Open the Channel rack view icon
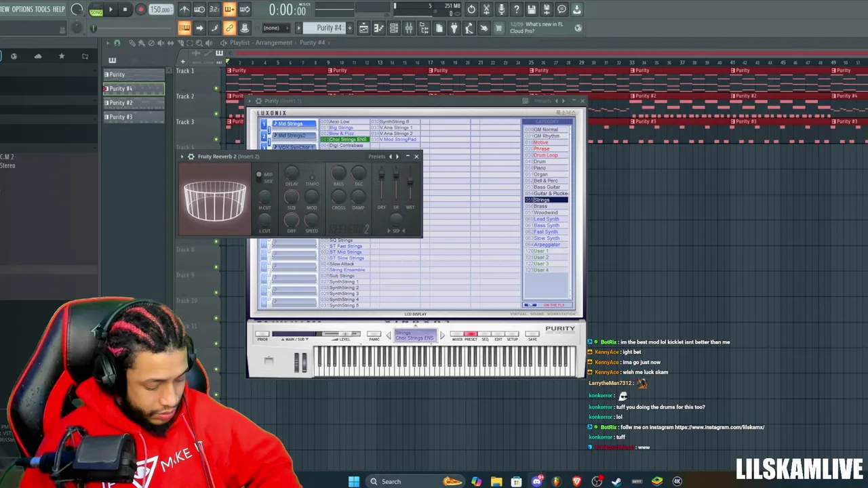 coord(393,28)
